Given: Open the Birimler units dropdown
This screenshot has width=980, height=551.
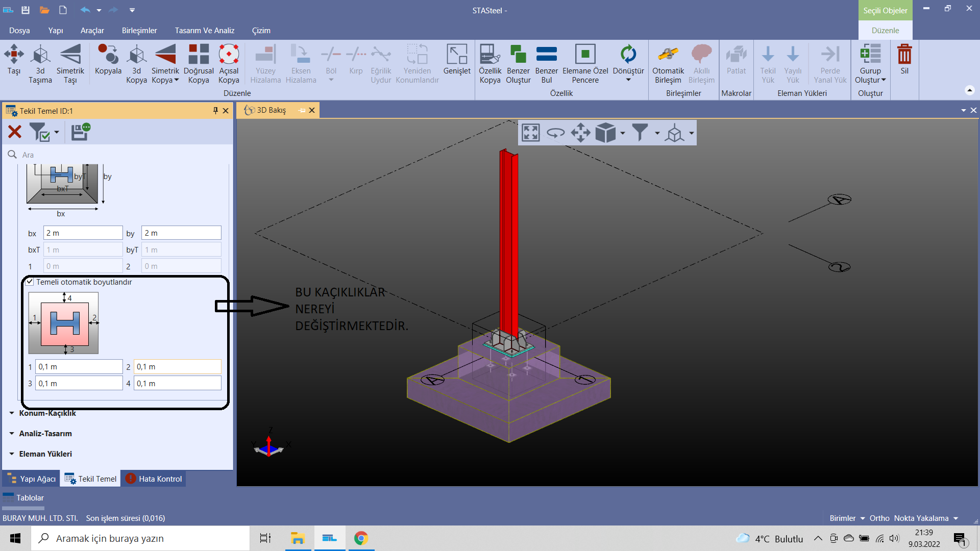Looking at the screenshot, I should click(847, 518).
